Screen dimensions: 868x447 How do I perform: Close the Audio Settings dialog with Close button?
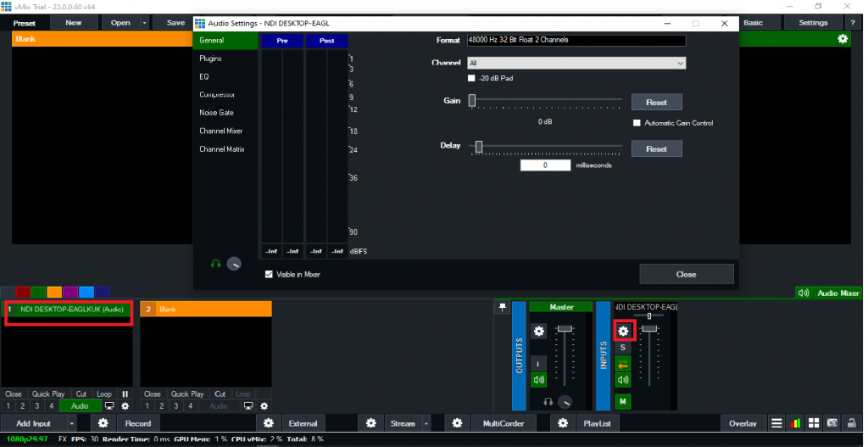687,274
